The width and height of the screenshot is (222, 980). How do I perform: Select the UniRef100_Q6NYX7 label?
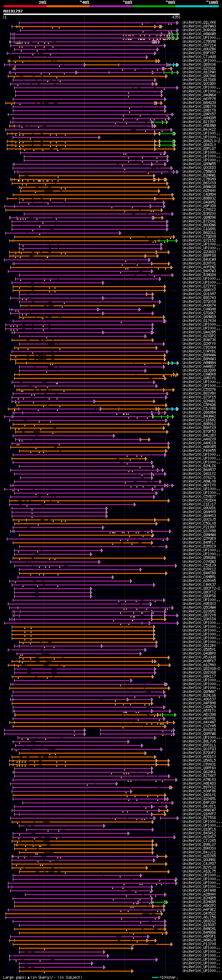pyautogui.click(x=199, y=290)
